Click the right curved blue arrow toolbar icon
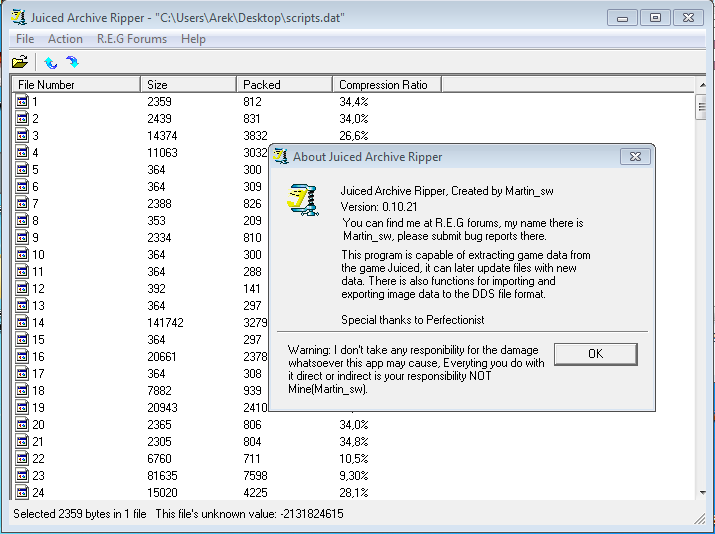715x534 pixels. point(71,62)
